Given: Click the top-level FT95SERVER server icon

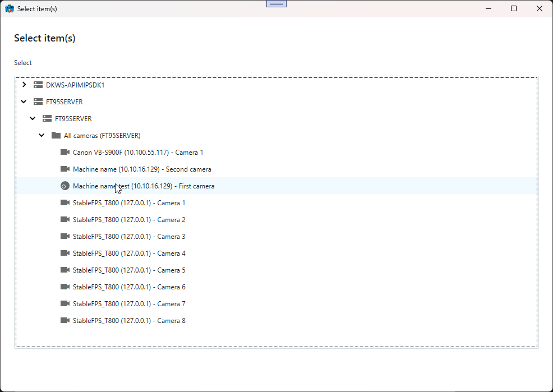Looking at the screenshot, I should (x=38, y=102).
